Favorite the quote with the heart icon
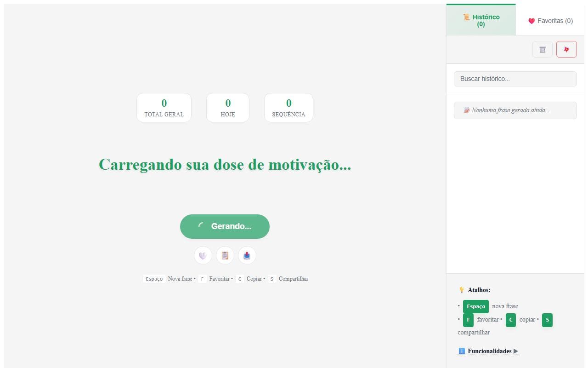The height and width of the screenshot is (368, 588). coord(203,256)
